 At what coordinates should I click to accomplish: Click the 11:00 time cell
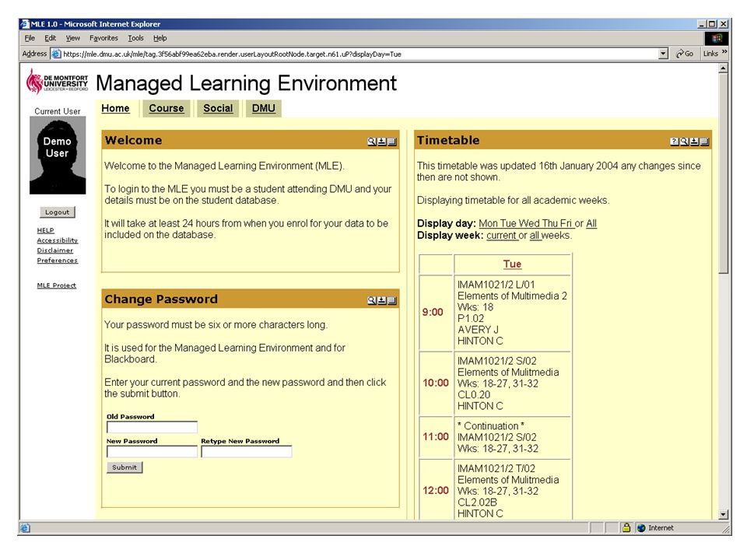pyautogui.click(x=436, y=436)
